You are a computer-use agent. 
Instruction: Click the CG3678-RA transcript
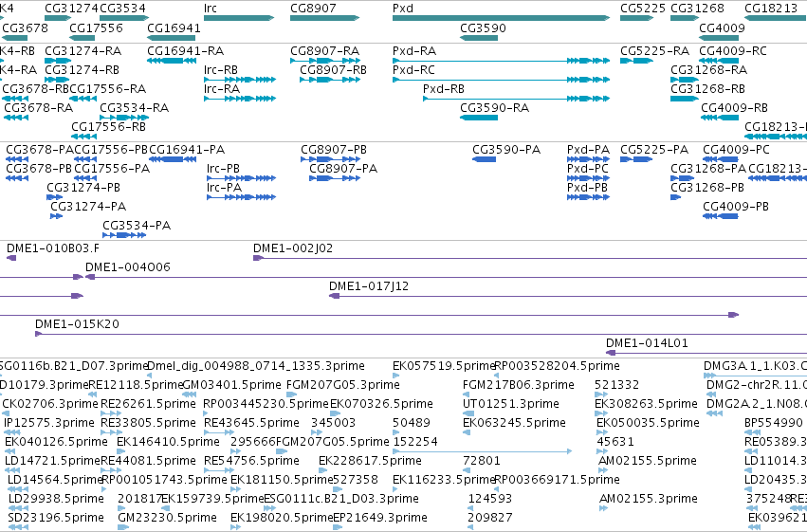[39, 108]
